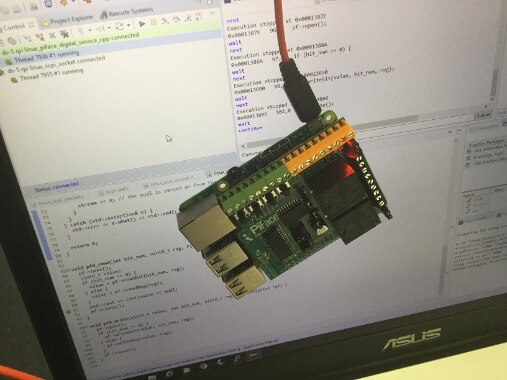The width and height of the screenshot is (507, 380).
Task: Open the view menu arrow in Debug Control
Action: [212, 14]
